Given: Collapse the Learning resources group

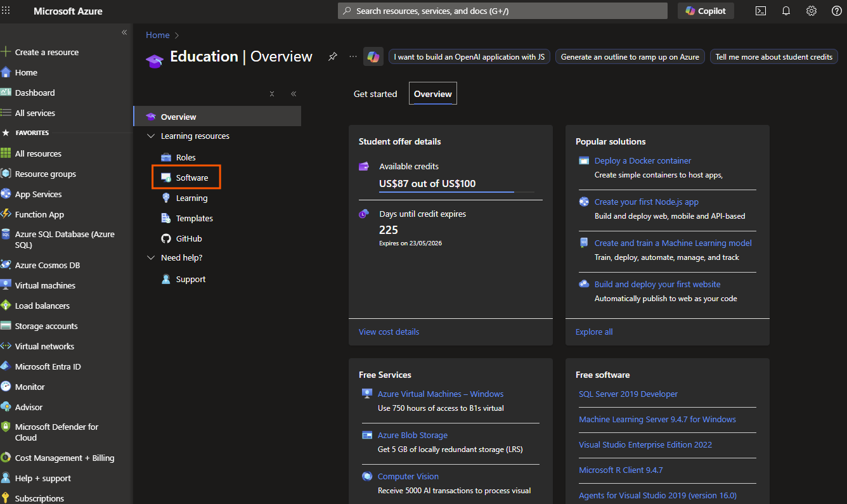Looking at the screenshot, I should click(x=151, y=136).
